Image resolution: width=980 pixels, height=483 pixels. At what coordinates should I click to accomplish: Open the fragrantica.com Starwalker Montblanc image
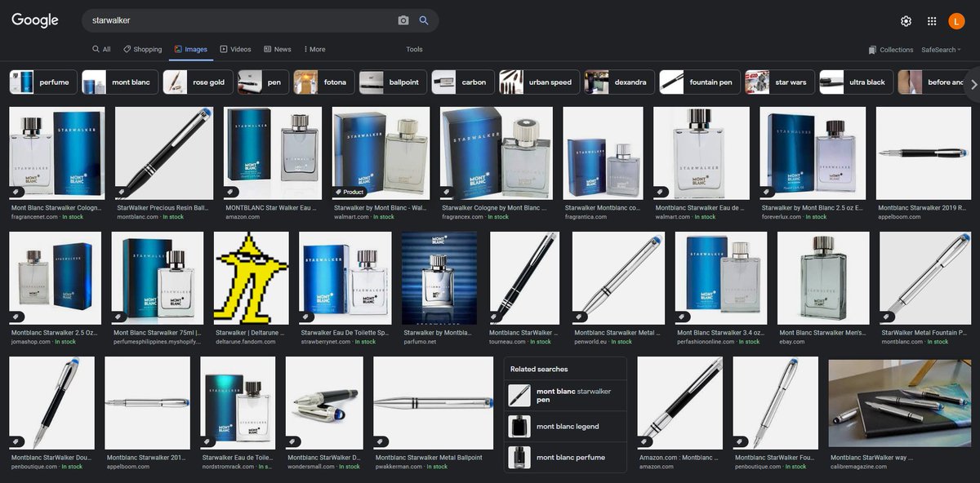point(603,153)
